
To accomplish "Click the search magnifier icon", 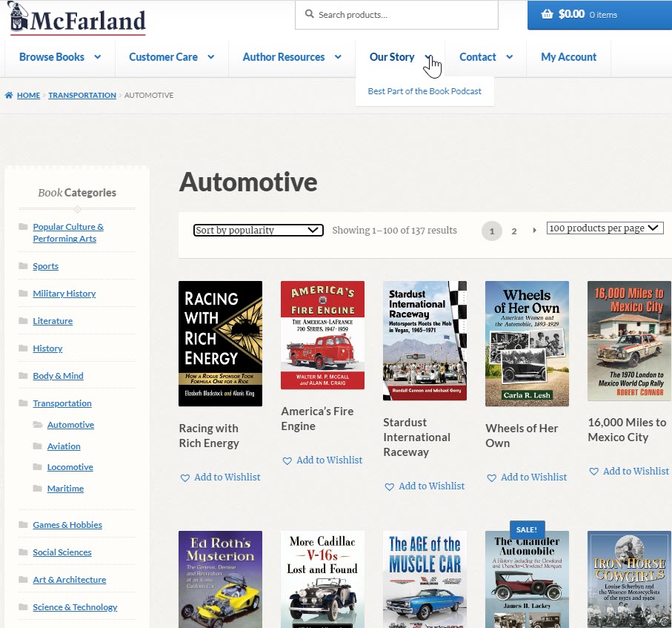I will tap(309, 14).
